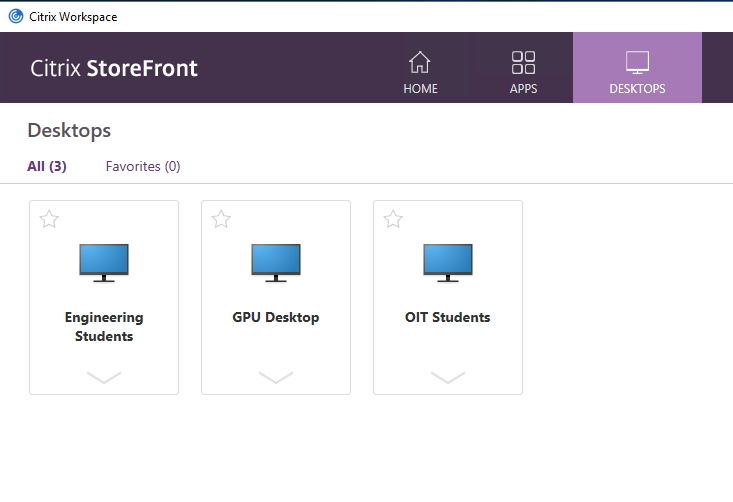
Task: Click the Engineering Students label
Action: click(x=104, y=327)
